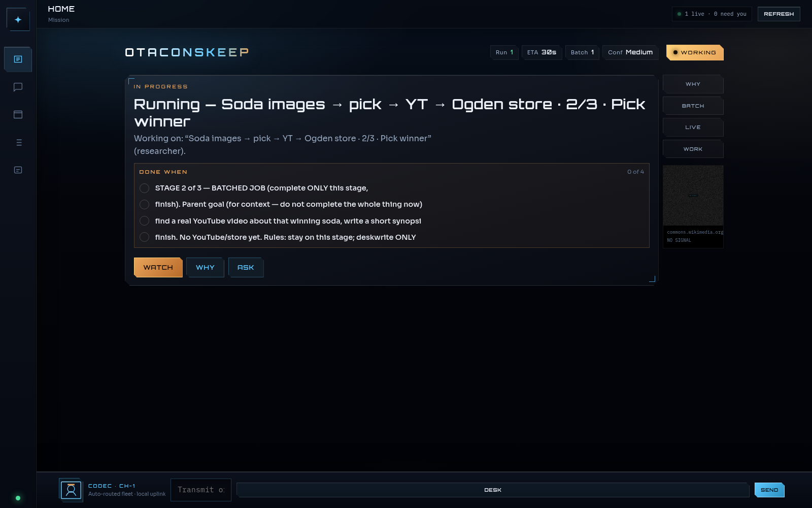
Task: Check the 'finish). Parent goal' criterion circle
Action: [x=144, y=205]
